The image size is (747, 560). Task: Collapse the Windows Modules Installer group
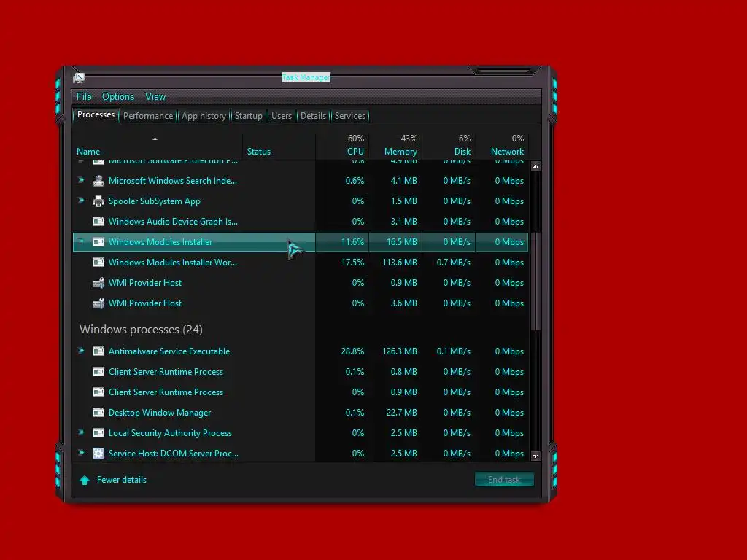pyautogui.click(x=81, y=241)
